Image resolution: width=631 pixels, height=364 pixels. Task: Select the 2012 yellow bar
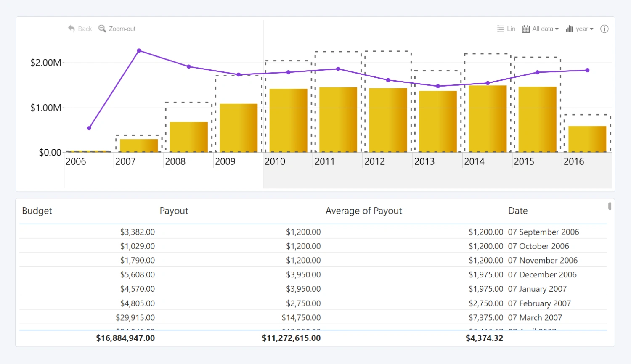click(x=388, y=120)
